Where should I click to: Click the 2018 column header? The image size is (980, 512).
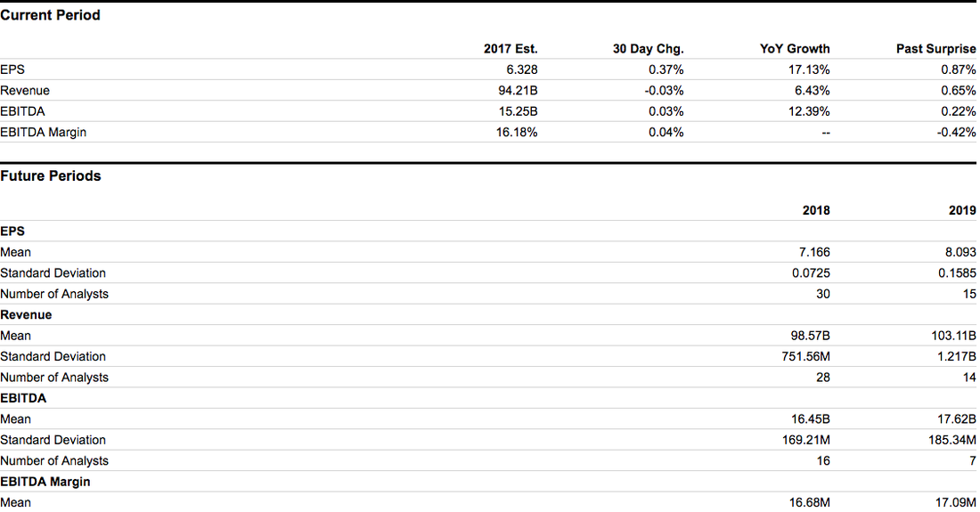(x=815, y=211)
